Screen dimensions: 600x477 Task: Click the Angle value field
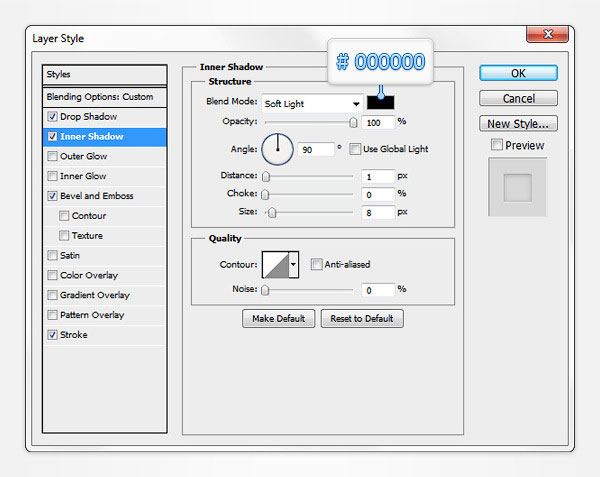point(316,149)
